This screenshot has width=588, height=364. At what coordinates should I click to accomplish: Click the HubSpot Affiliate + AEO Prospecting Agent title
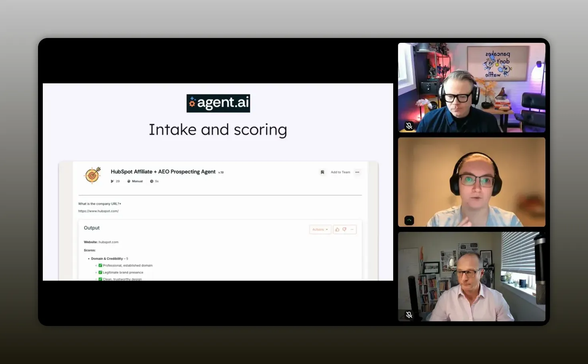pyautogui.click(x=163, y=172)
